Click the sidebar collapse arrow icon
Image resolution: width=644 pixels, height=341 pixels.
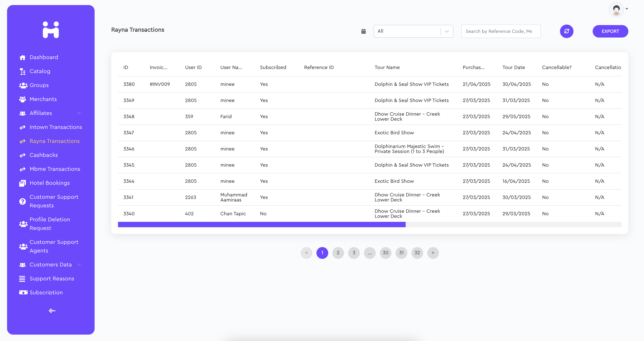[x=52, y=311]
